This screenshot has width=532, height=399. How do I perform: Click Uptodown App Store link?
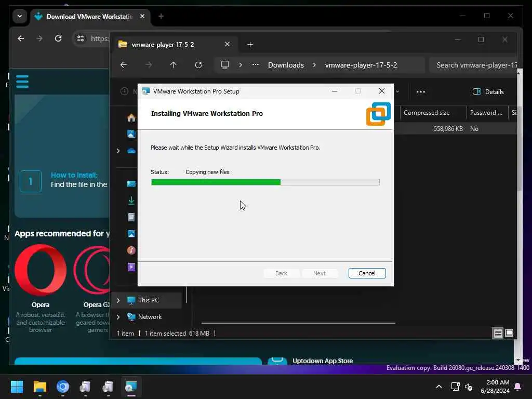pos(322,361)
